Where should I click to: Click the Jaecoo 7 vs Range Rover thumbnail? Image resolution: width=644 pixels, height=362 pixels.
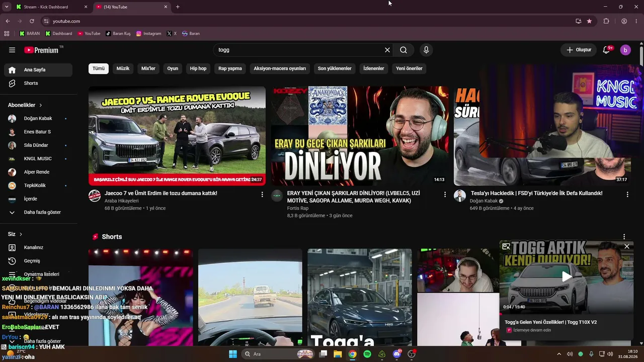(177, 136)
